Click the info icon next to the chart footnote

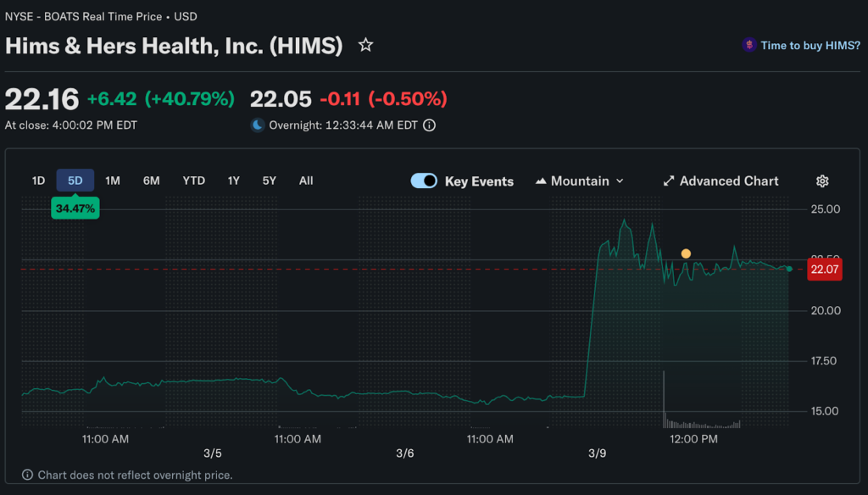point(27,476)
